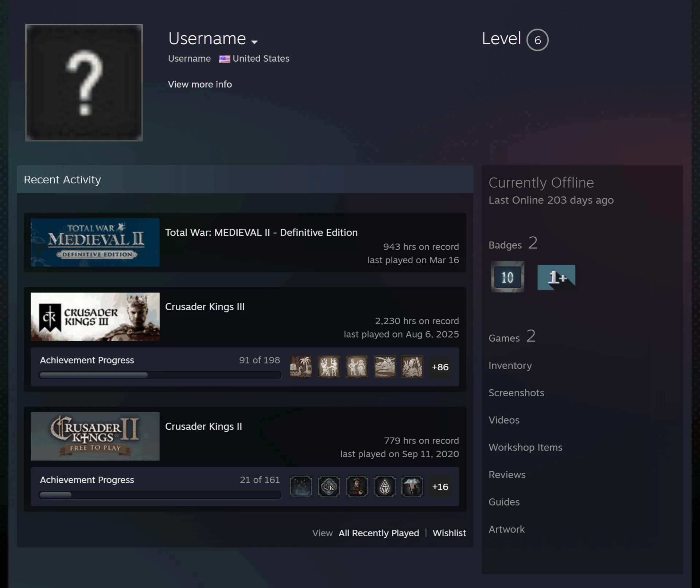
Task: Click Crusader Kings III title link
Action: pos(205,307)
